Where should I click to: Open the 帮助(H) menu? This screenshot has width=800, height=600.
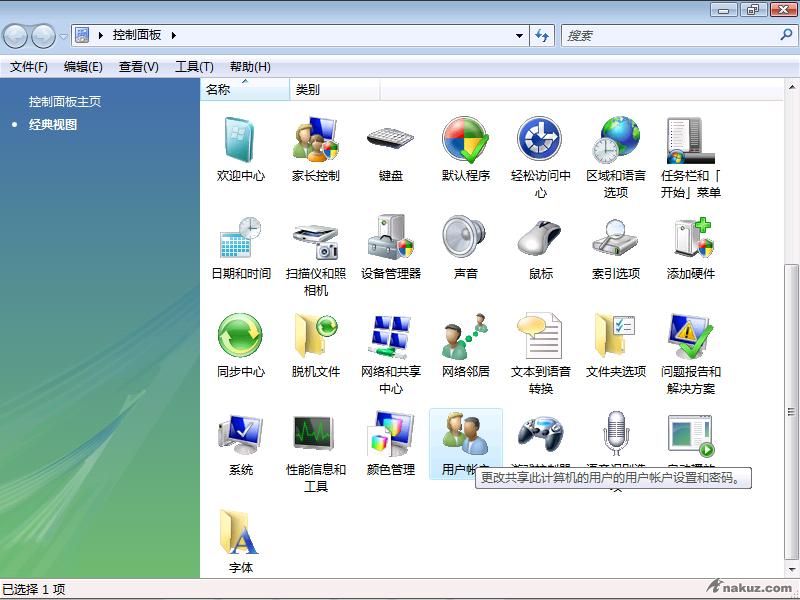(250, 67)
